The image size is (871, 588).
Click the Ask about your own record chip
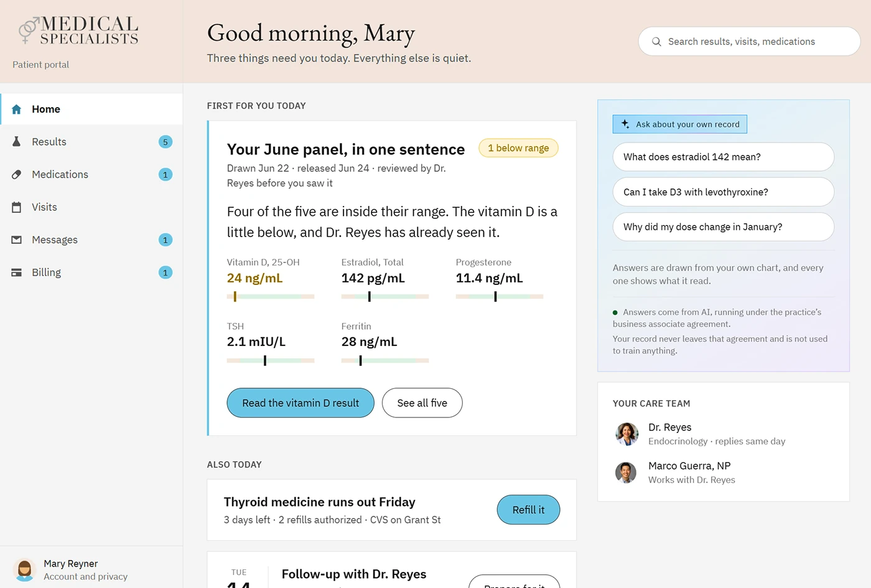coord(680,124)
